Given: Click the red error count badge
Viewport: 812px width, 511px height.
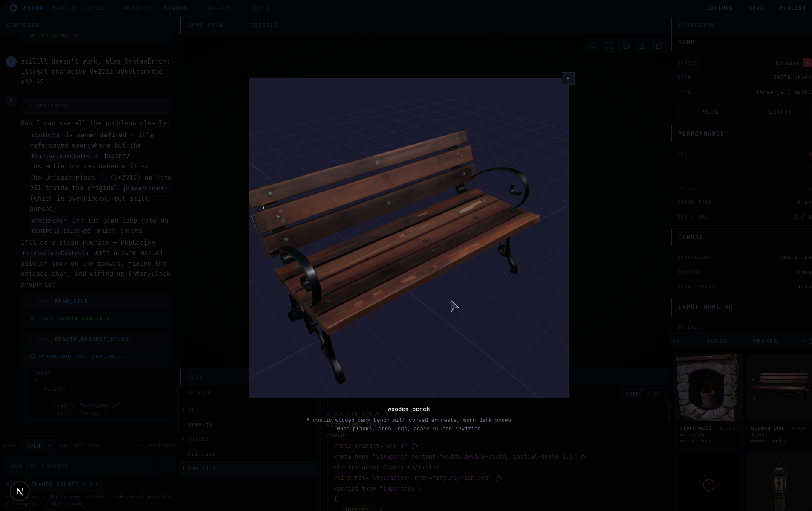Looking at the screenshot, I should pos(807,63).
